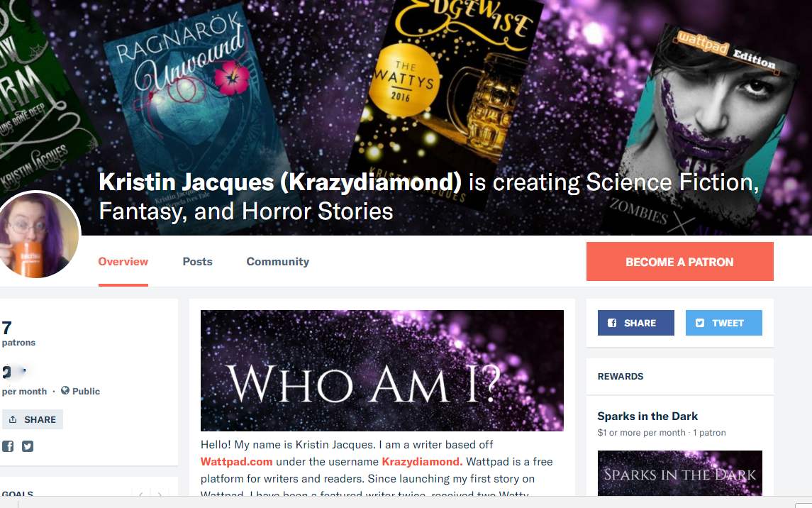Open the Krazydiamond username link
812x508 pixels.
pos(421,461)
